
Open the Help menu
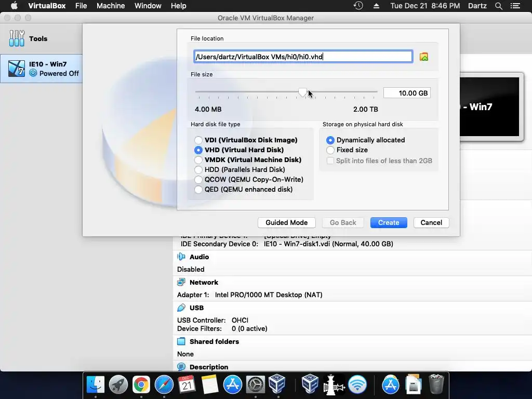click(179, 6)
